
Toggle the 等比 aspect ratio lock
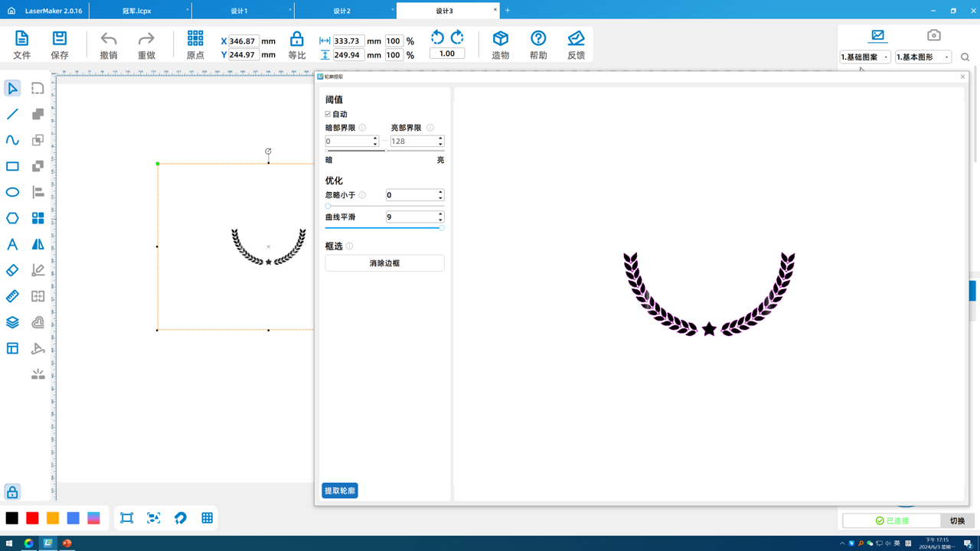[296, 39]
